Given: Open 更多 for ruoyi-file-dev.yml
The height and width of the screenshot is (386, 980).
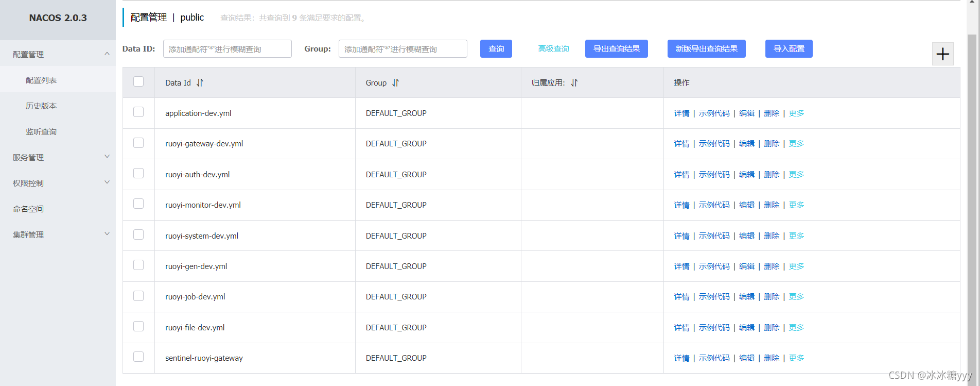Looking at the screenshot, I should pos(796,328).
